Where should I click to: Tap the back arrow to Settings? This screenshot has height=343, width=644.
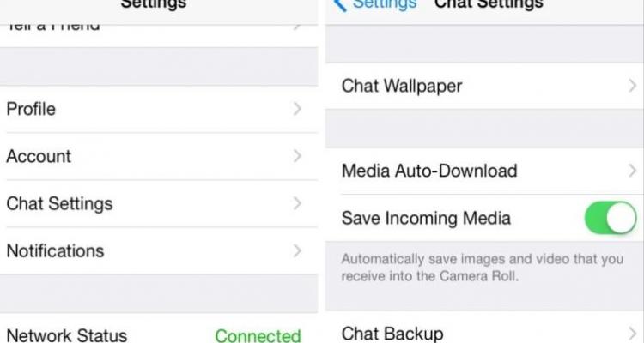point(340,5)
